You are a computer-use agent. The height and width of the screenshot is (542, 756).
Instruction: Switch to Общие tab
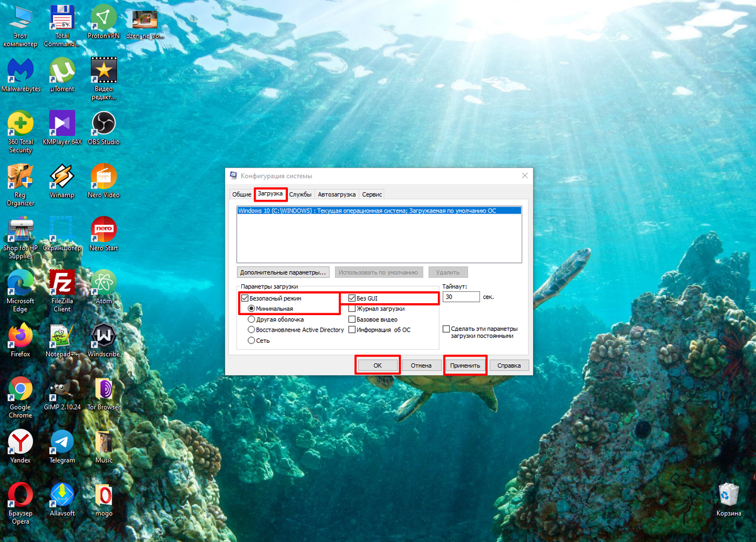pos(241,194)
